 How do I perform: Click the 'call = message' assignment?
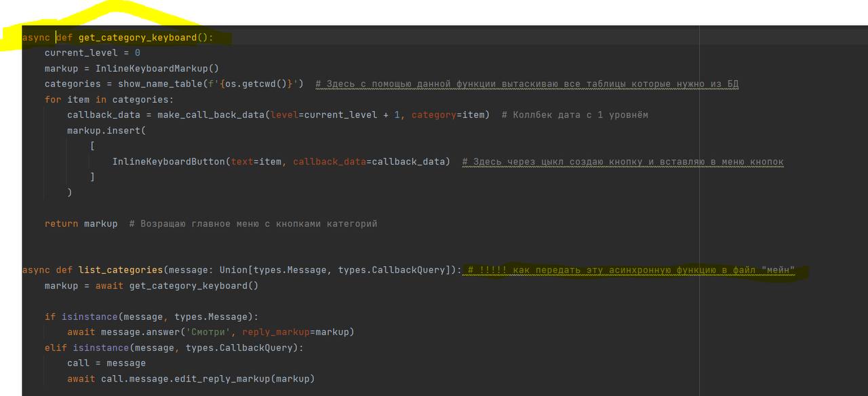106,363
